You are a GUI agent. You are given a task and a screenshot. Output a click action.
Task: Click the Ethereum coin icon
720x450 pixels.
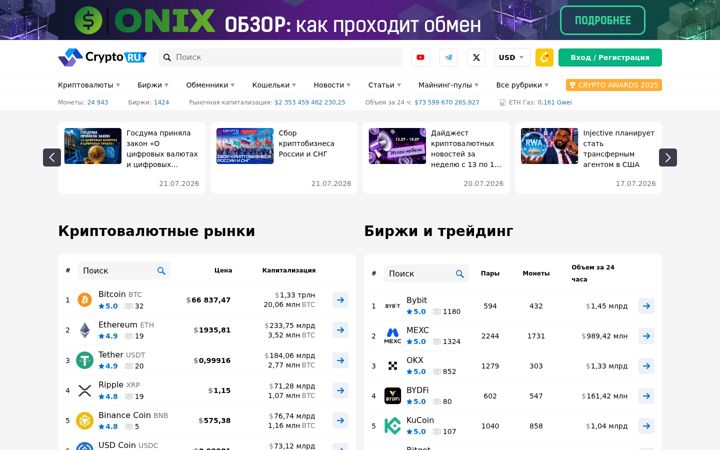pyautogui.click(x=84, y=330)
